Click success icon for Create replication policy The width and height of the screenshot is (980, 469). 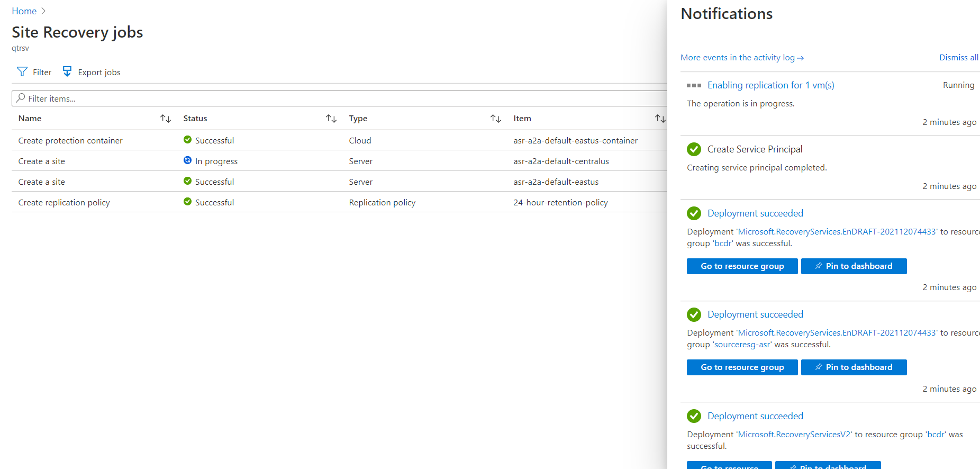(x=187, y=202)
